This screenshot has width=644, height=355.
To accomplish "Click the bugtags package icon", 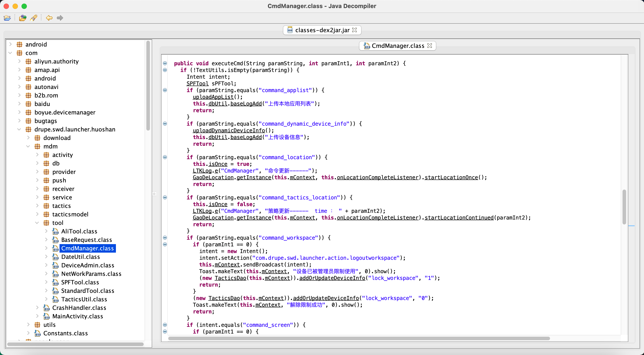I will (28, 121).
